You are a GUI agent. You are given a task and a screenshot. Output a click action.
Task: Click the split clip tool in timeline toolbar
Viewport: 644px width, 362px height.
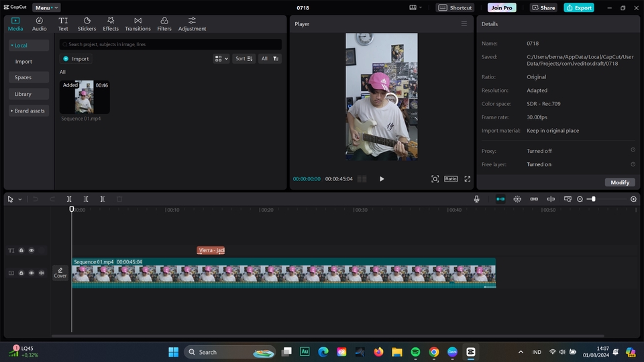coord(69,199)
